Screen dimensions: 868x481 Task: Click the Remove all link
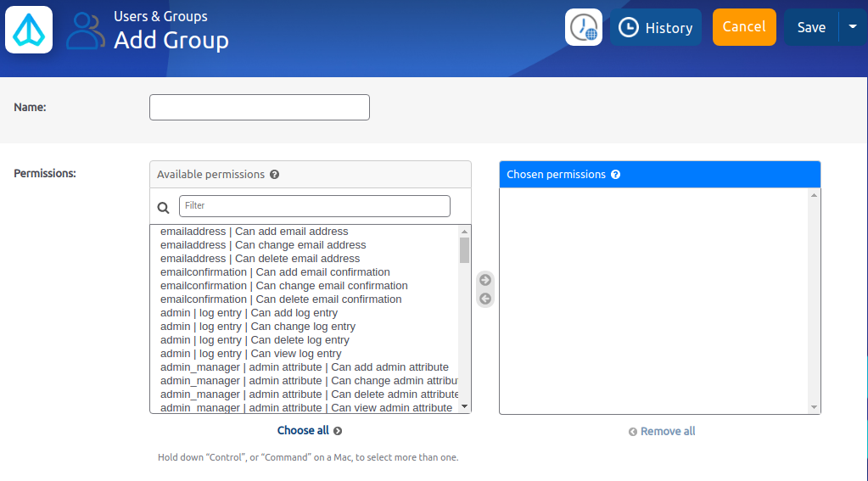(x=662, y=432)
